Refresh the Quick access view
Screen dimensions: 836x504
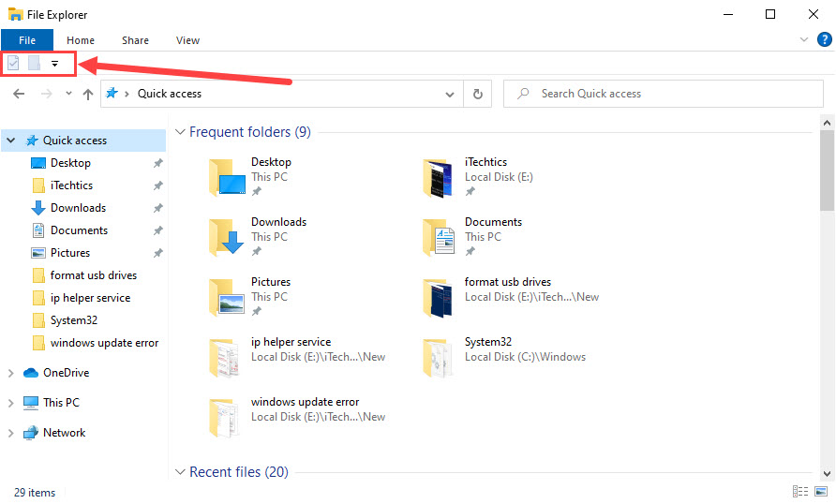pyautogui.click(x=478, y=94)
